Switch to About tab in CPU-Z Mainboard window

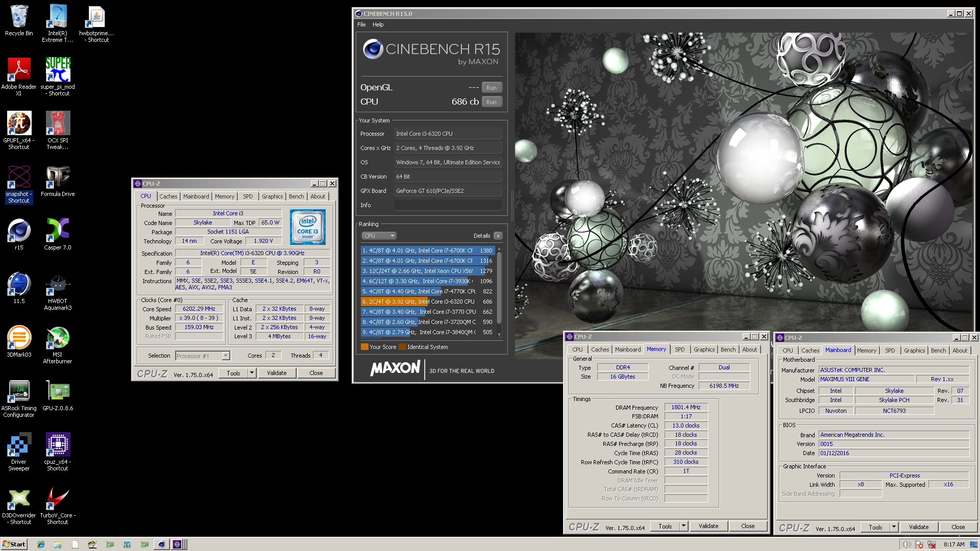(960, 350)
